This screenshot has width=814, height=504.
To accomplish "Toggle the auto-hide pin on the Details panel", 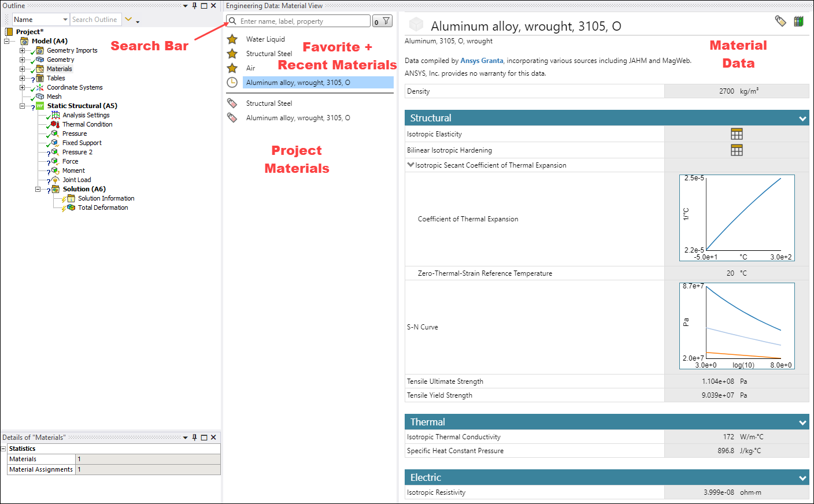I will (x=195, y=437).
